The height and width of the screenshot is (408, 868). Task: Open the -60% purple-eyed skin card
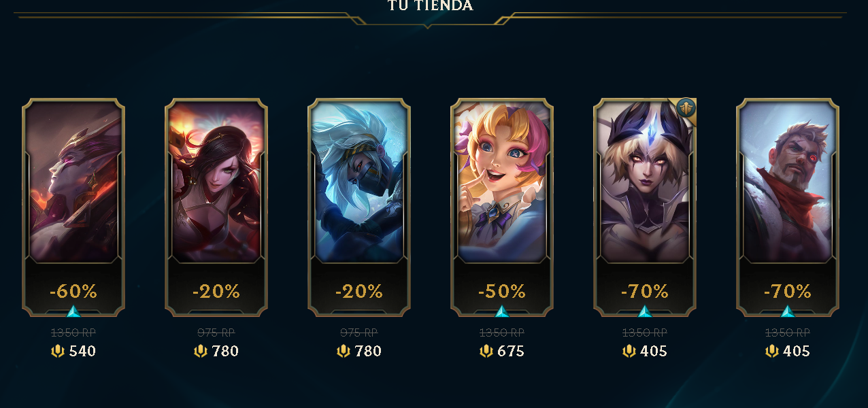(73, 207)
